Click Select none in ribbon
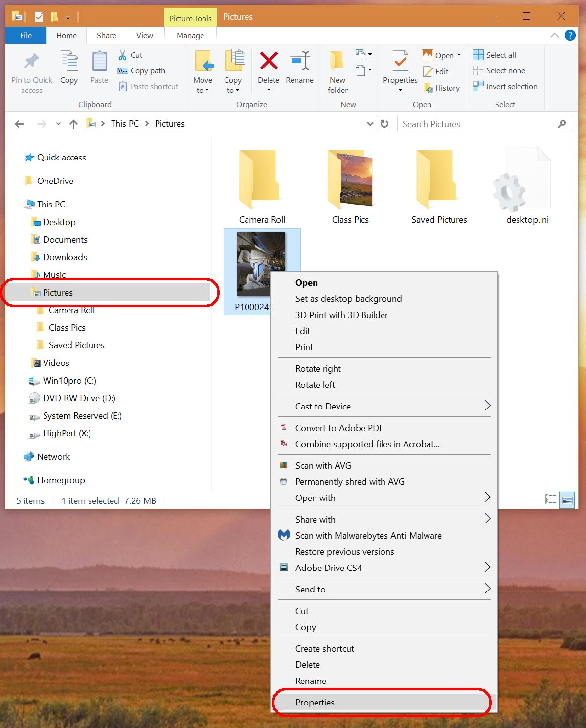Screen dimensions: 586x728 499,70
